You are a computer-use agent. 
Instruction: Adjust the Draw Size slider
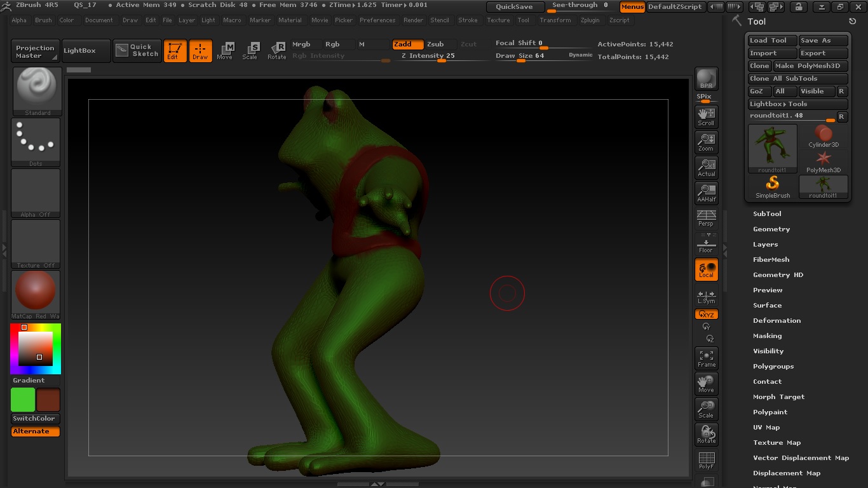pyautogui.click(x=544, y=57)
